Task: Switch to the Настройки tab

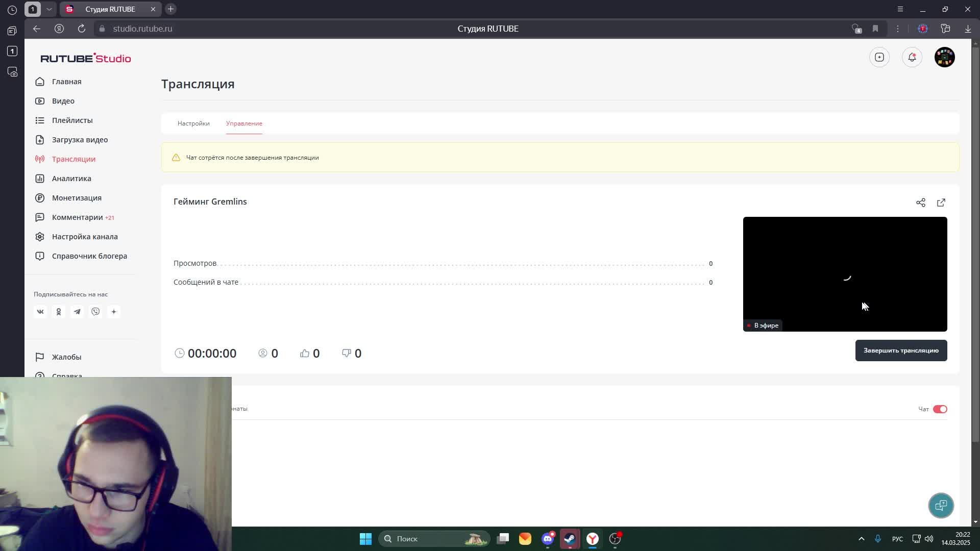Action: click(193, 123)
